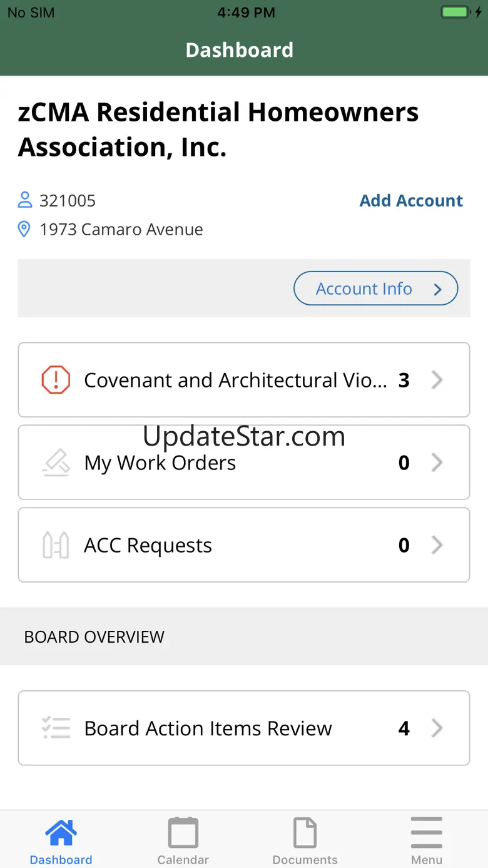
Task: Switch to the Calendar tab
Action: 183,841
